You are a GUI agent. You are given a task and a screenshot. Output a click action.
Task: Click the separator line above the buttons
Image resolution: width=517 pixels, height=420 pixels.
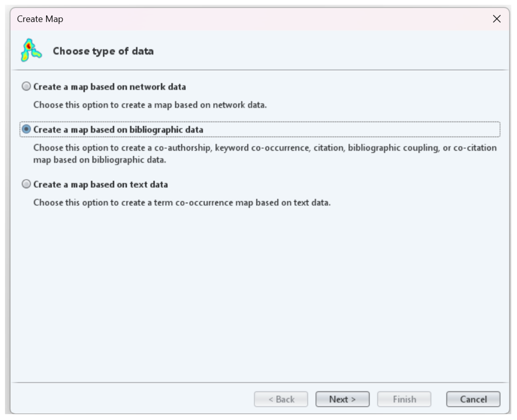(x=260, y=383)
